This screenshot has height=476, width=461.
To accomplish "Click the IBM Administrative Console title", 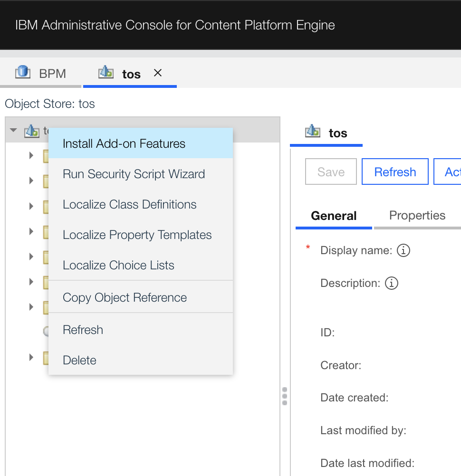I will [x=175, y=25].
